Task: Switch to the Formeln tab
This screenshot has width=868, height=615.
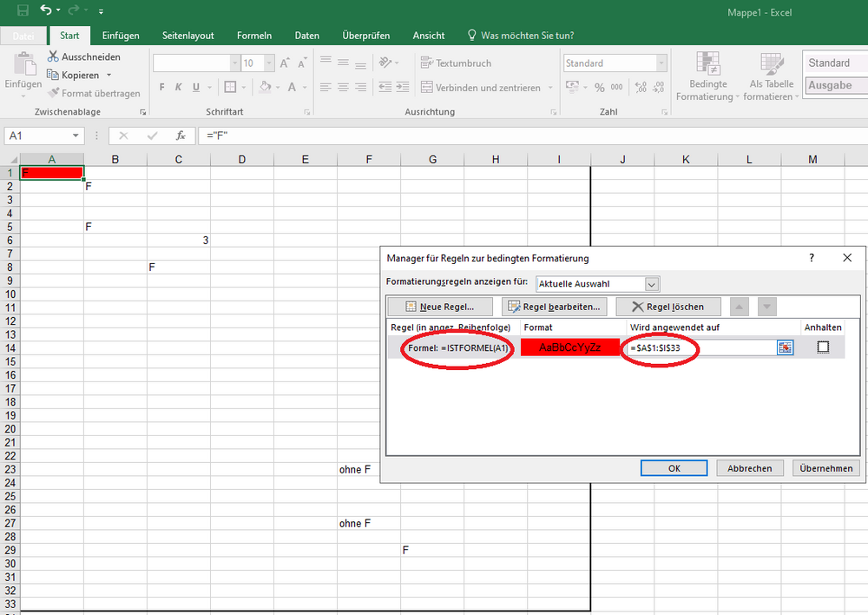Action: tap(254, 36)
